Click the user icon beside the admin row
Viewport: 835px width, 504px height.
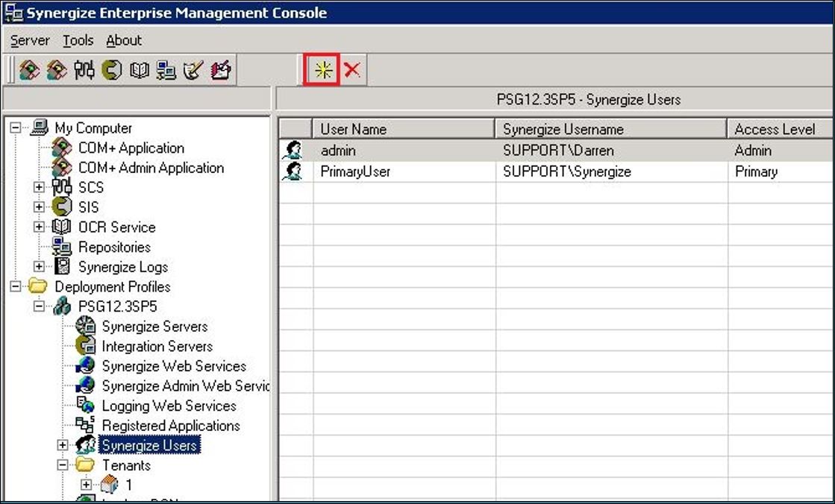tap(293, 151)
